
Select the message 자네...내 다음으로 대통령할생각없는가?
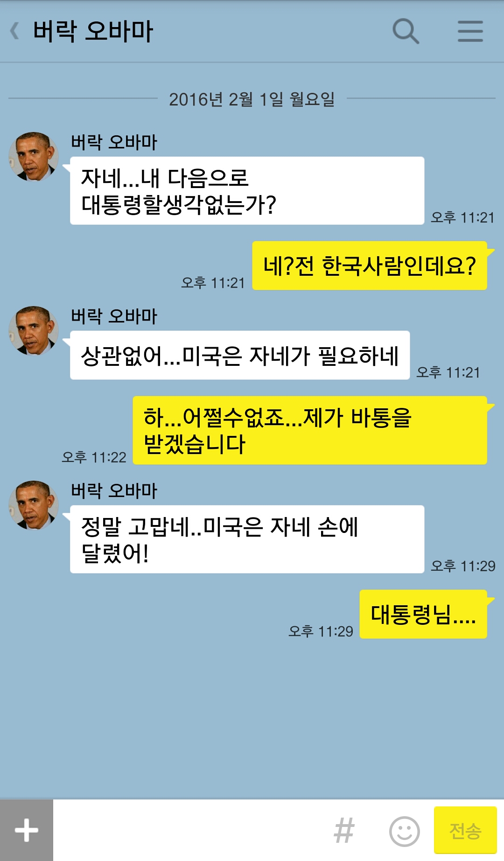pos(247,191)
